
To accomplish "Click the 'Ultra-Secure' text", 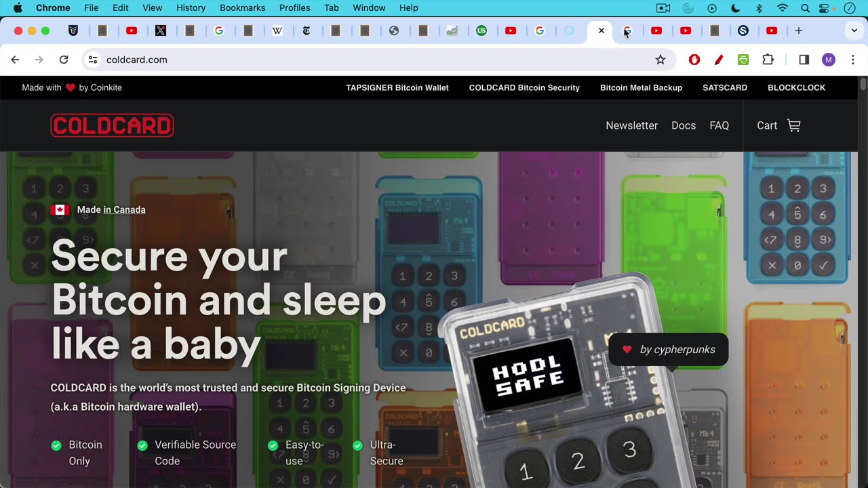I will (387, 453).
